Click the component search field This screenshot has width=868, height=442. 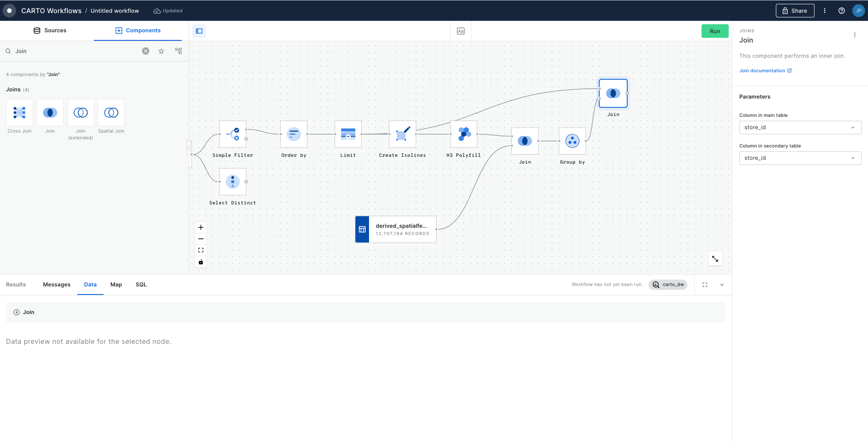(76, 51)
